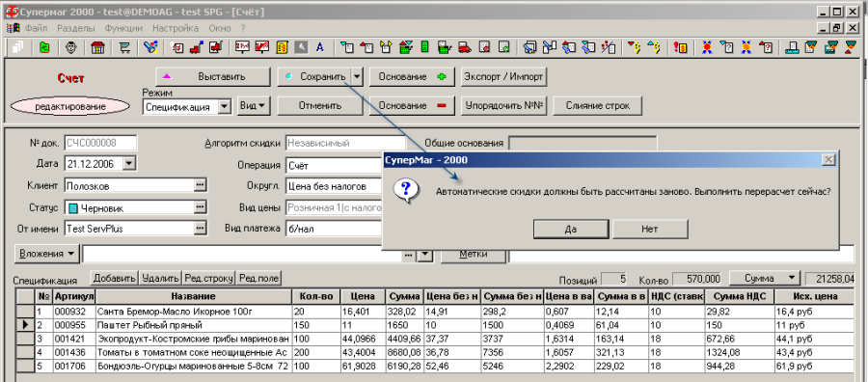Click the green register with cyan arrow icon
The width and height of the screenshot is (868, 382).
407,47
